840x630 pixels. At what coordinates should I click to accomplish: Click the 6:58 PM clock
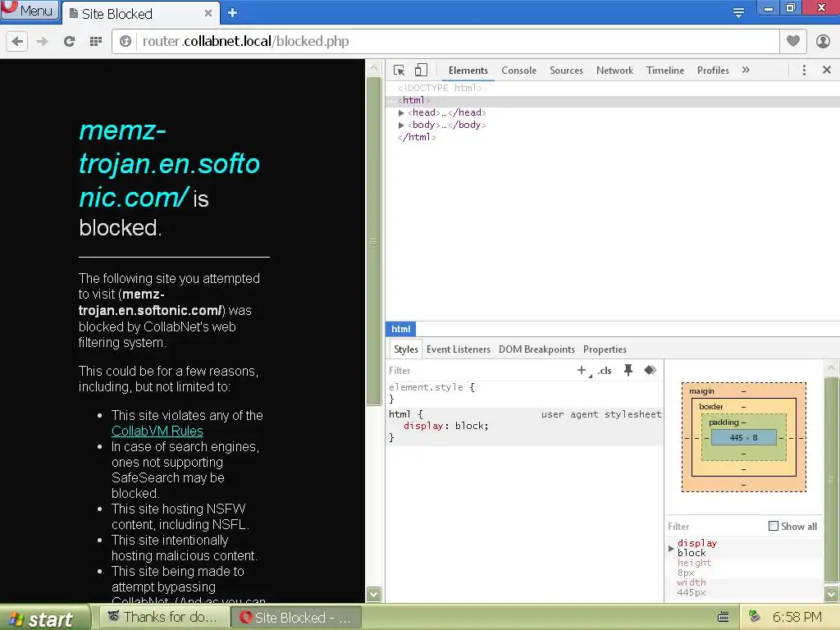pyautogui.click(x=797, y=617)
